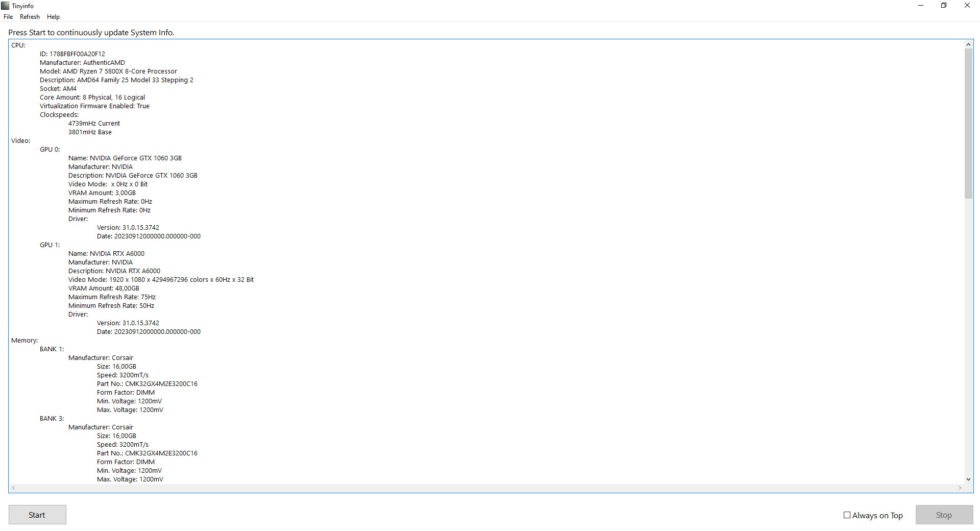Click 'Maximum Refresh Rate: 0Hz' line
Screen dimensions: 980x531
coord(110,202)
